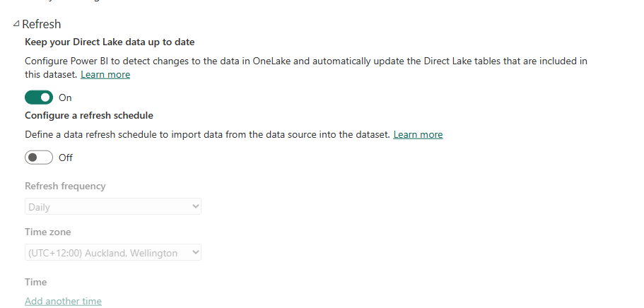The height and width of the screenshot is (308, 644).
Task: Click Keep your Direct Lake data heading
Action: pyautogui.click(x=110, y=42)
